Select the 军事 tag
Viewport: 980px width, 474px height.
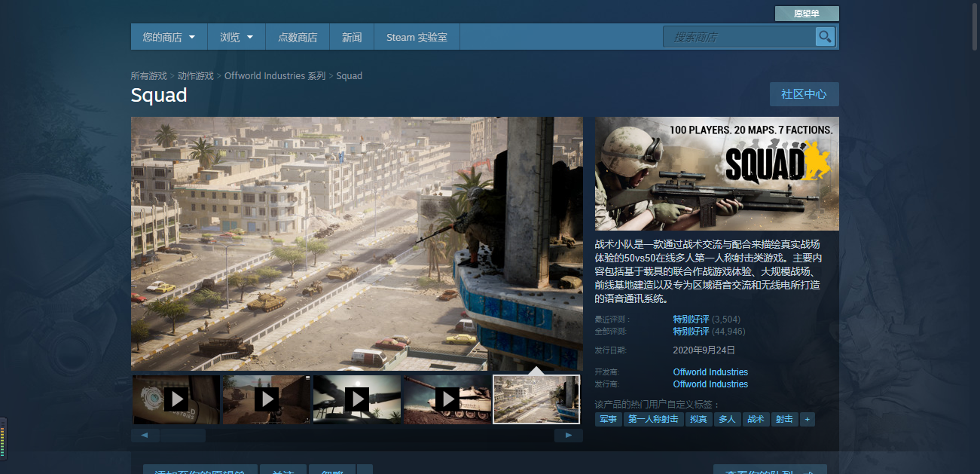point(609,419)
